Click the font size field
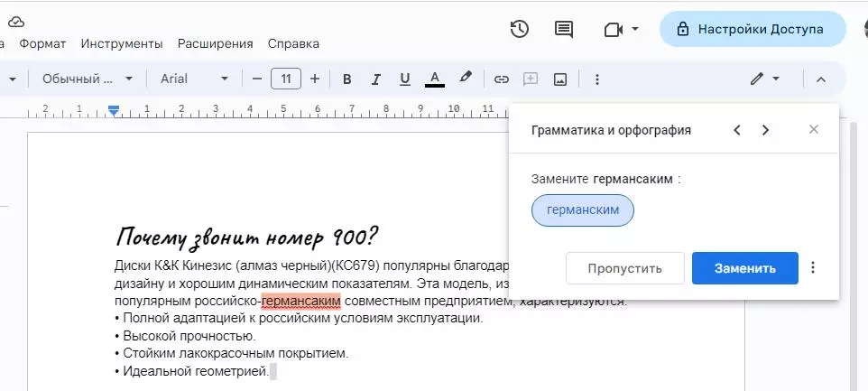Screen dimensions: 868x391 pyautogui.click(x=286, y=79)
